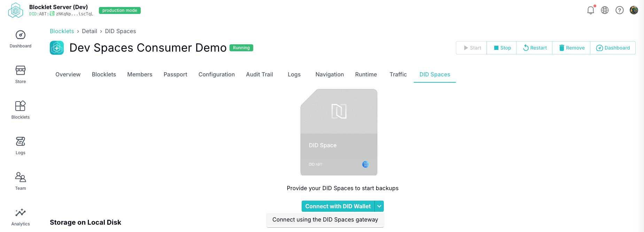Open Analytics from the sidebar
Screen dimensions: 644x232
(21, 217)
